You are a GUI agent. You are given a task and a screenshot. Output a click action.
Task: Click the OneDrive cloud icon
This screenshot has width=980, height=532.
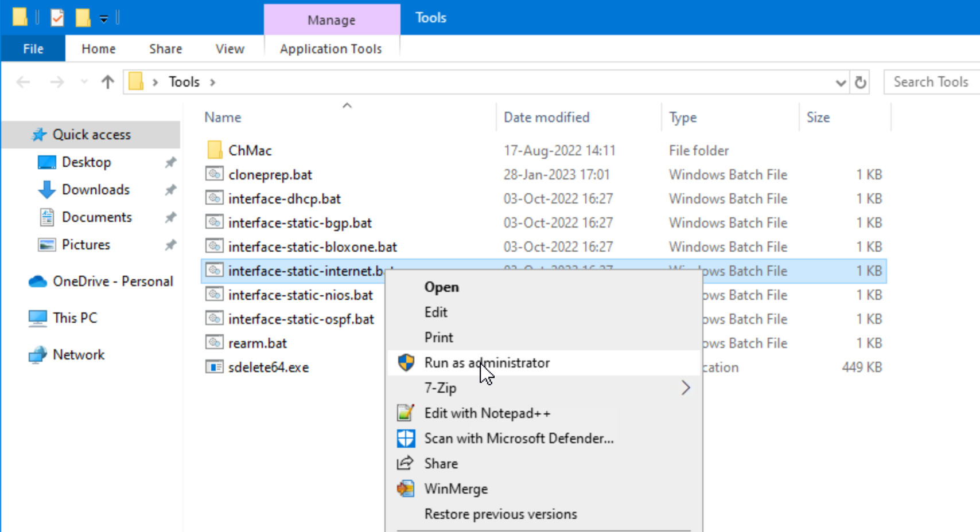point(38,281)
